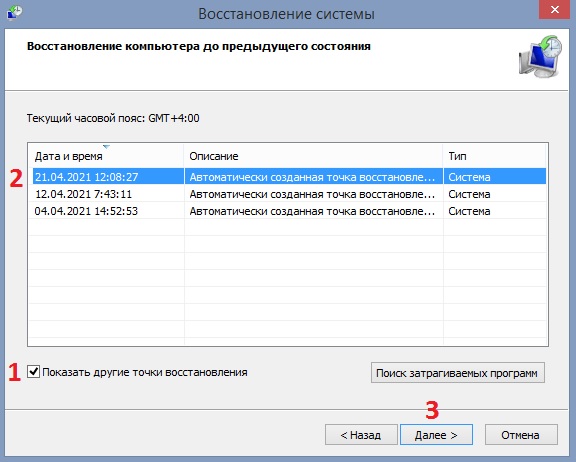Click 'Поиск затрагиваемых программ' button

click(x=457, y=373)
